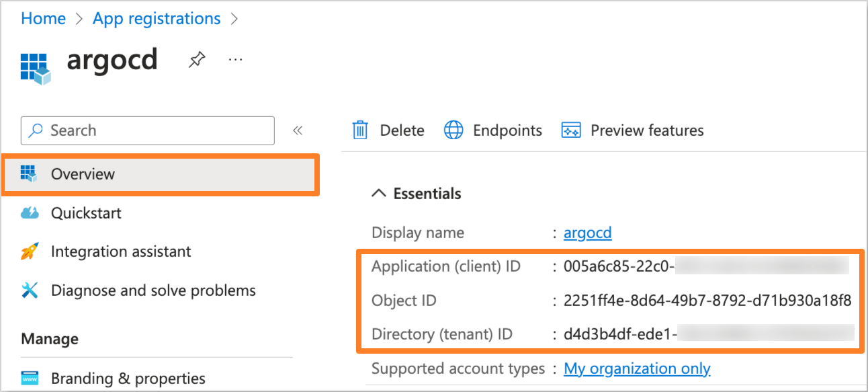
Task: Click inside the sidebar Search box
Action: click(x=147, y=130)
